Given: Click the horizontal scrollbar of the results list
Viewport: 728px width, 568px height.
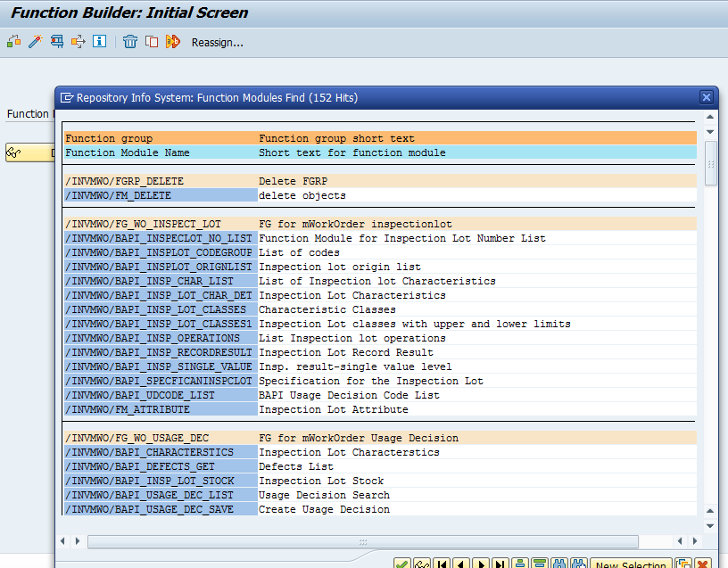Looking at the screenshot, I should click(x=363, y=541).
